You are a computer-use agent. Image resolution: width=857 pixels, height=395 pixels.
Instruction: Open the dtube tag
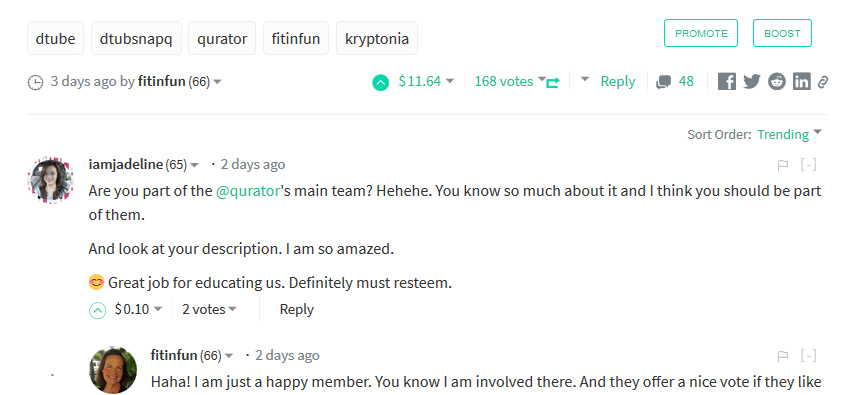55,38
